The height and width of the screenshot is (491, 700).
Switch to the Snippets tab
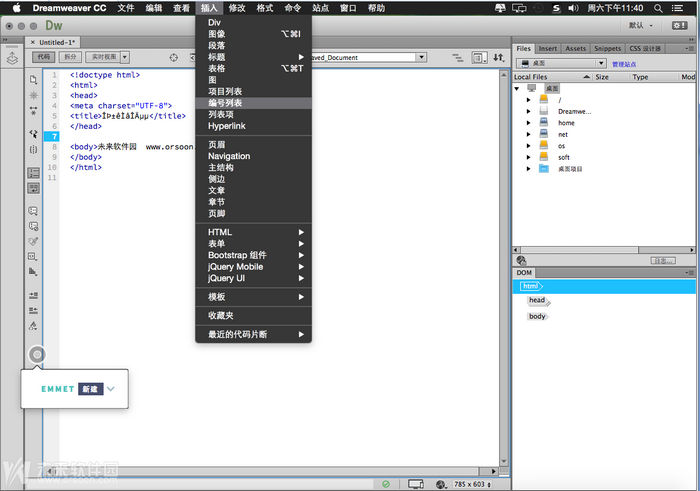pos(607,49)
